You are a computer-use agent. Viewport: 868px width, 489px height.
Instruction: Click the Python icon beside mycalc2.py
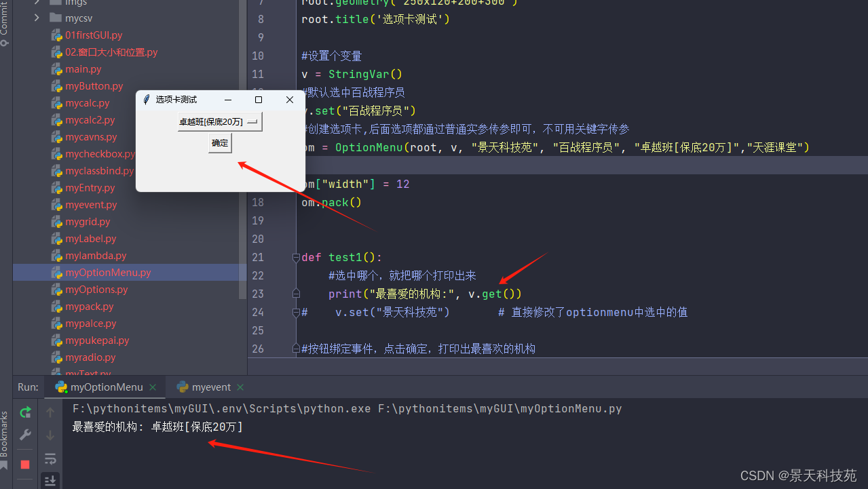(x=57, y=120)
